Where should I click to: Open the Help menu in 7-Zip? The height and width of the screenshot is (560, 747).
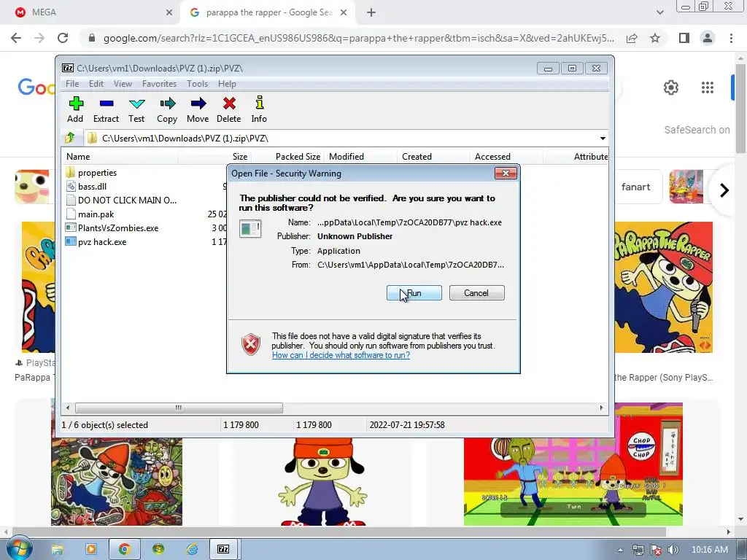228,84
